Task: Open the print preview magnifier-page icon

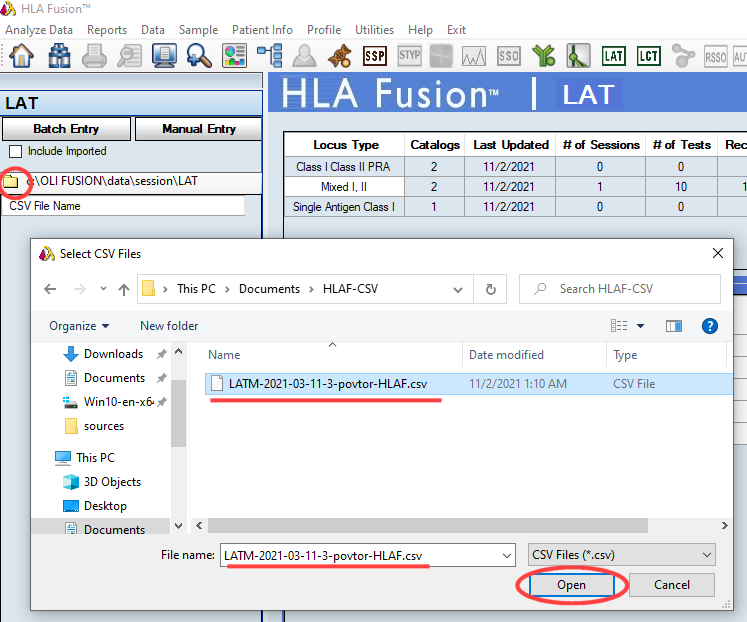Action: pos(130,56)
